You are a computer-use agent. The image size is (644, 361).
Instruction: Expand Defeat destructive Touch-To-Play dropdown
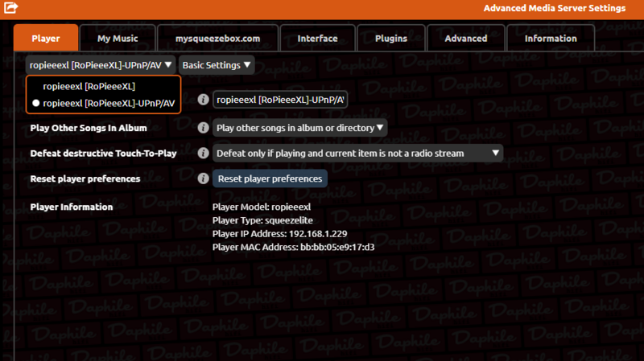tap(357, 153)
